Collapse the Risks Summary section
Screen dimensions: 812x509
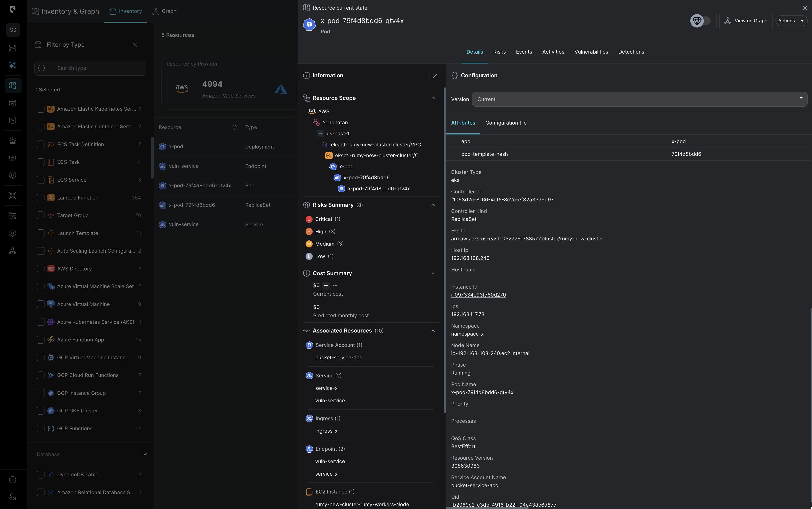click(x=433, y=205)
